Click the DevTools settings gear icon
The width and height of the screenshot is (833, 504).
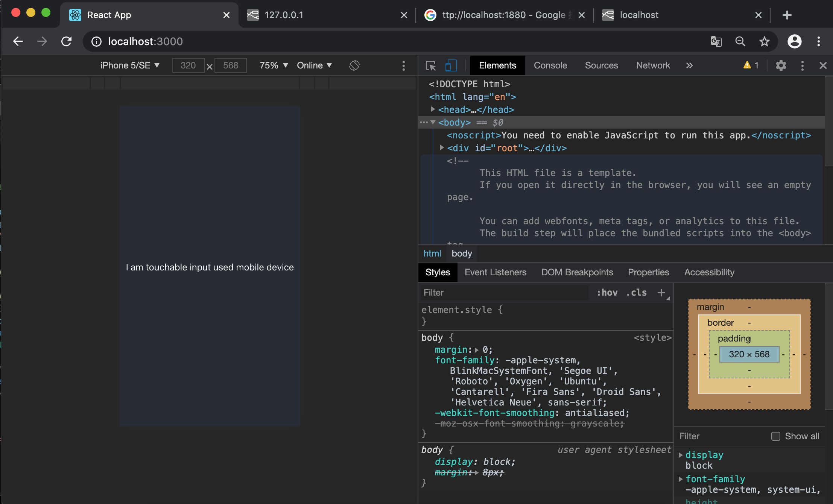click(781, 66)
